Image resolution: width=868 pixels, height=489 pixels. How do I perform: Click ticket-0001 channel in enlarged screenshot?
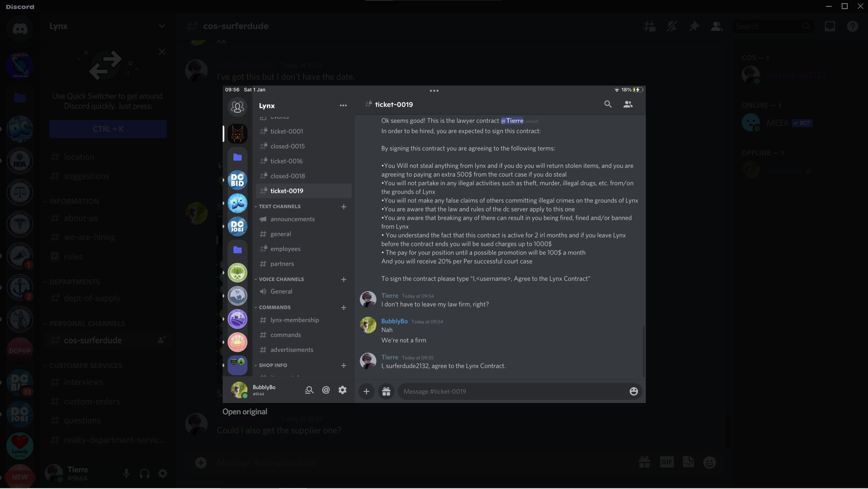pos(303,131)
